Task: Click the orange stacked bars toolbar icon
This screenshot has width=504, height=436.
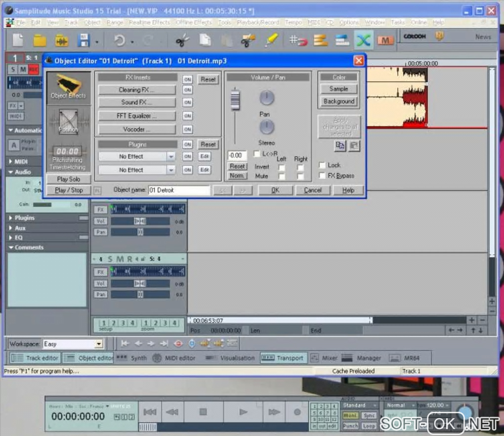Action: 320,41
